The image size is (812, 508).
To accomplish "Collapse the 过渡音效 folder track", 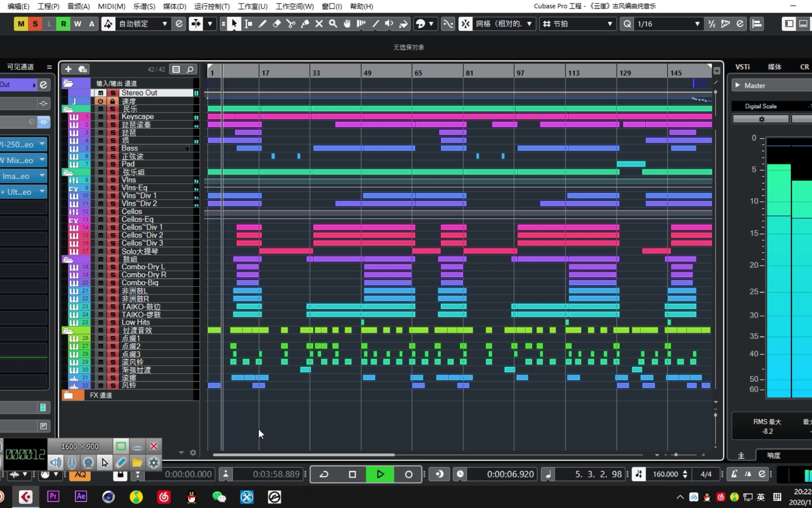I will click(68, 331).
